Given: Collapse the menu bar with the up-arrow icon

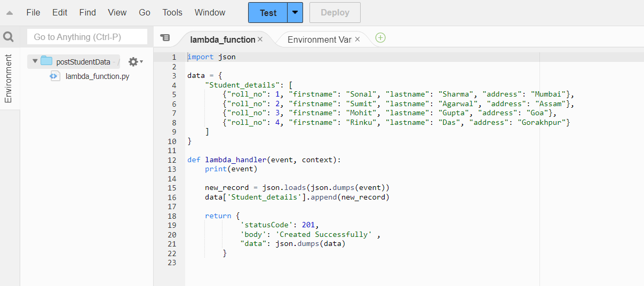Looking at the screenshot, I should [x=9, y=13].
